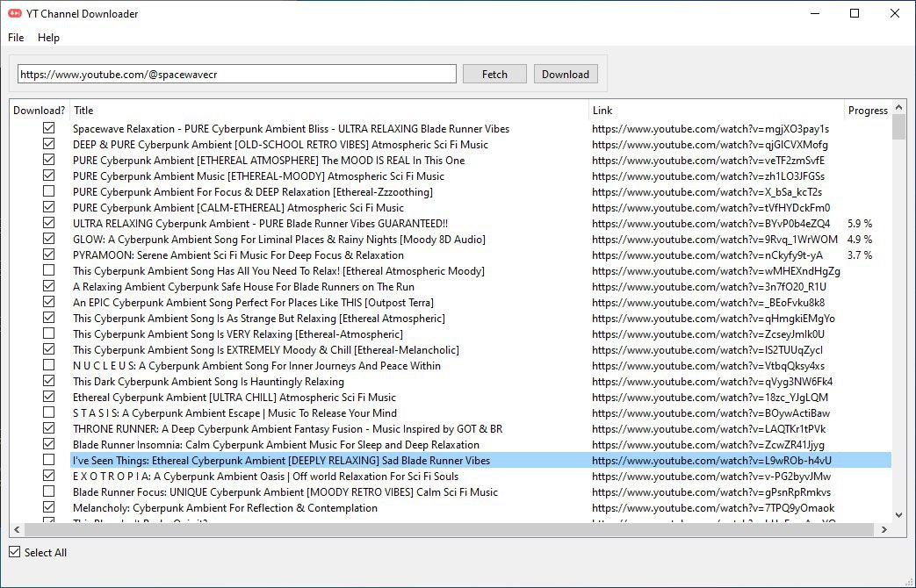The image size is (916, 588).
Task: Select title PURE Cyberpunk Ambient [CALM-ETHEREAL]
Action: coord(238,208)
